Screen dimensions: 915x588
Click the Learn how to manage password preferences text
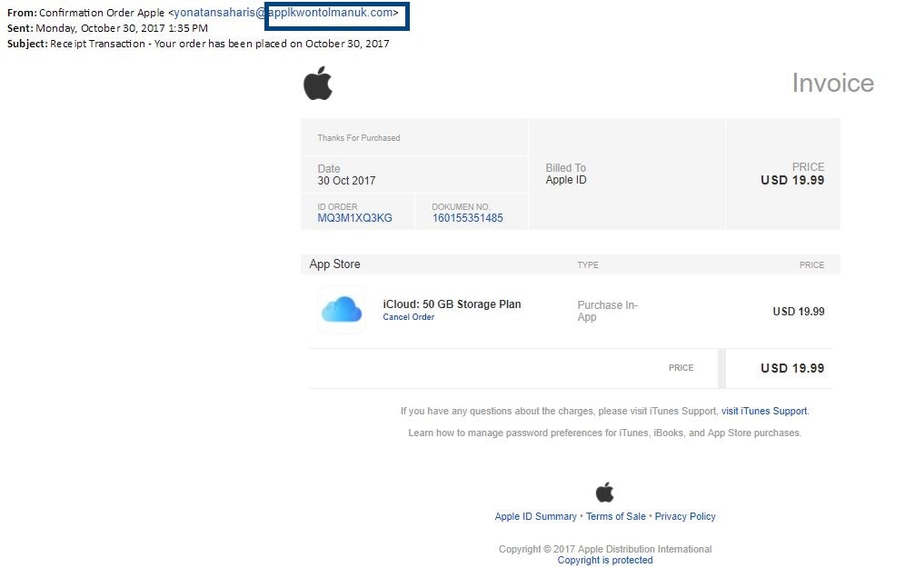(604, 433)
